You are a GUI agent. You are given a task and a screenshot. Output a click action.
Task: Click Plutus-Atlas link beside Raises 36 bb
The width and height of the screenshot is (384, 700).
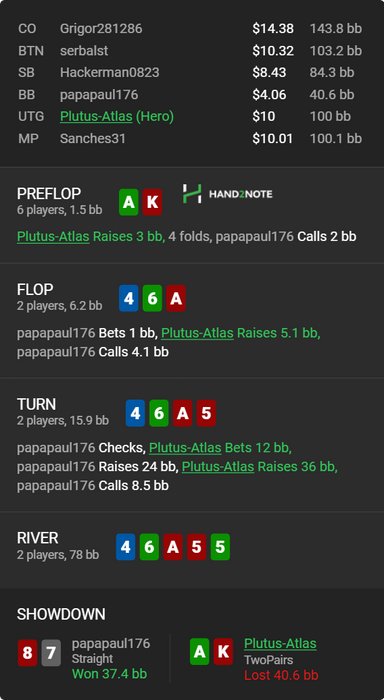tap(218, 467)
